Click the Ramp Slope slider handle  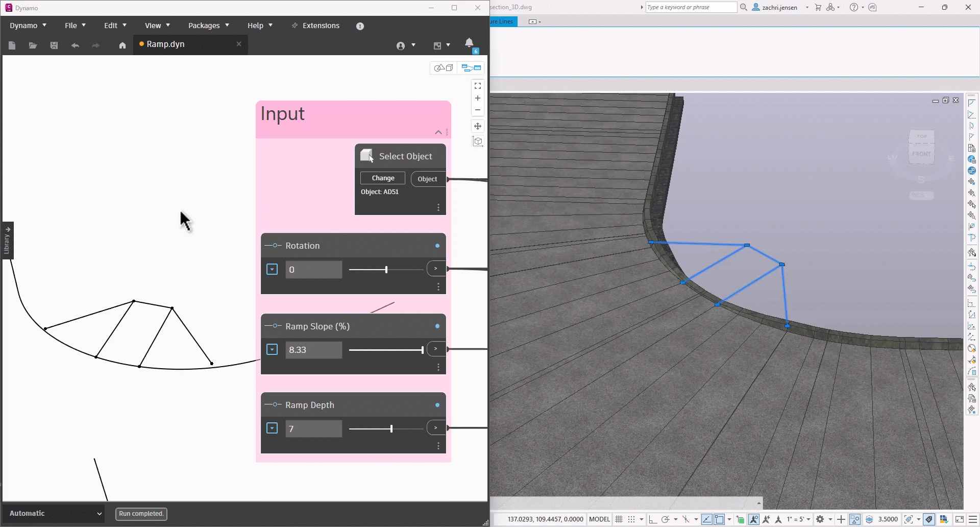tap(422, 350)
